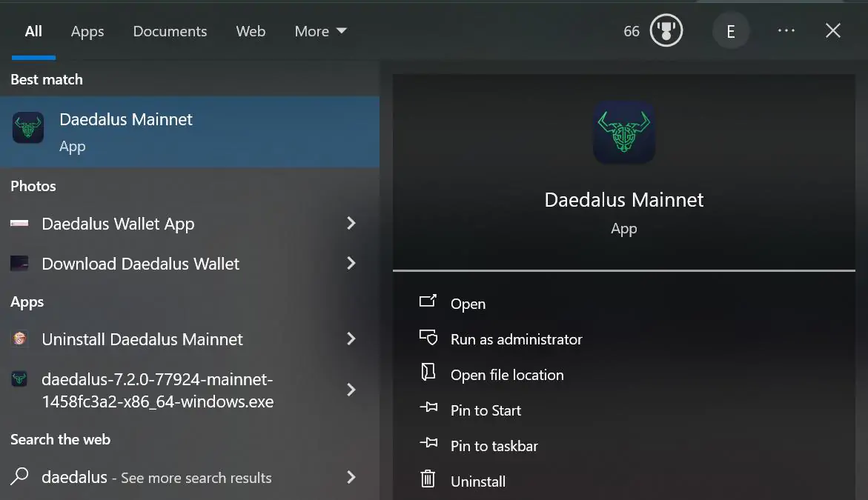
Task: Click the Pin to Start pin icon
Action: (x=428, y=408)
